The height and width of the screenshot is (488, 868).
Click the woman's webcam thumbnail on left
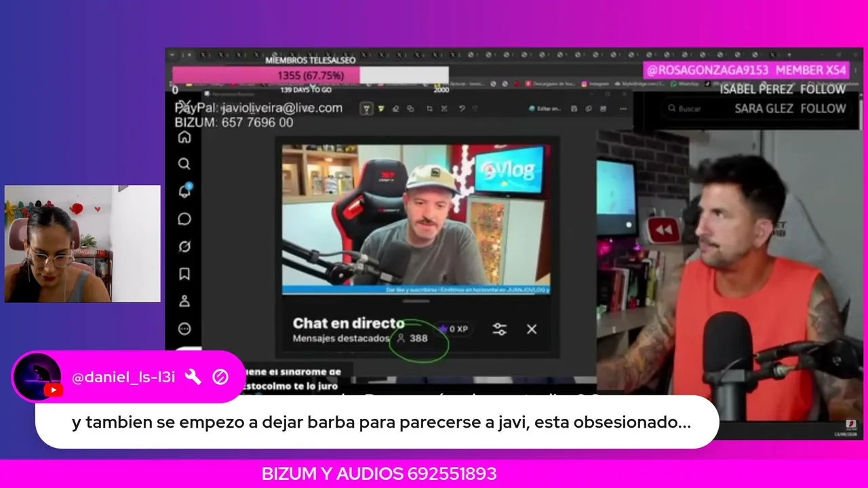click(83, 243)
